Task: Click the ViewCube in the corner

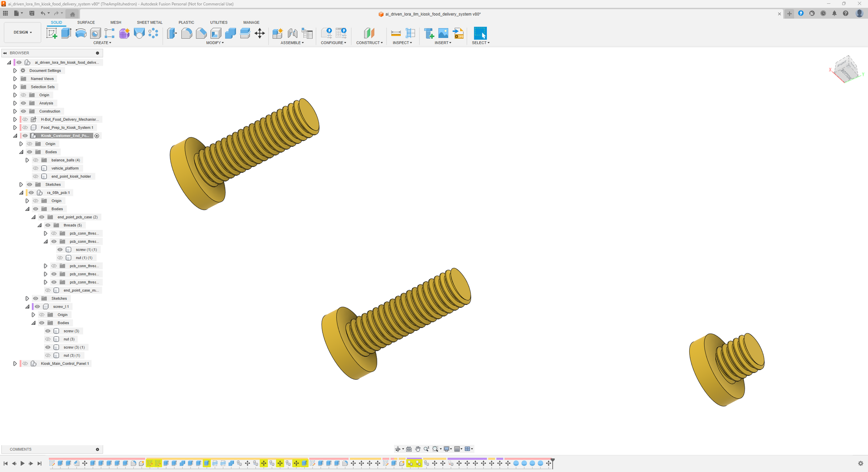Action: pyautogui.click(x=846, y=69)
